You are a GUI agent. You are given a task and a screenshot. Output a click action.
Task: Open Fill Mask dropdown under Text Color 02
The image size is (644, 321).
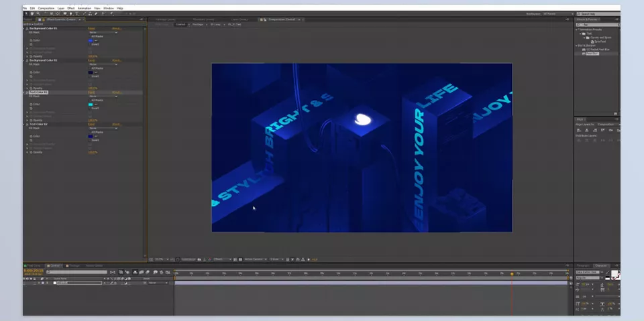point(103,128)
